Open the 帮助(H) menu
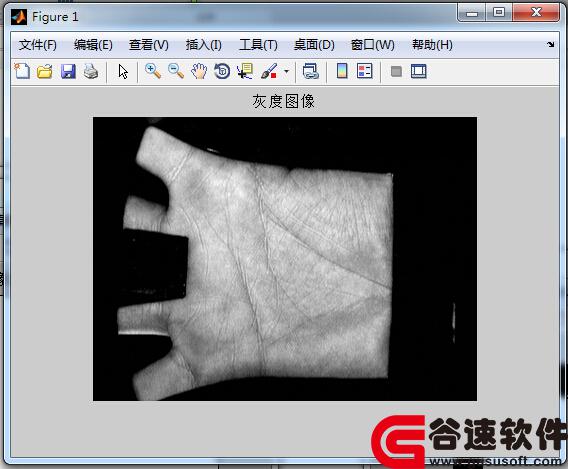This screenshot has width=568, height=469. (x=432, y=45)
